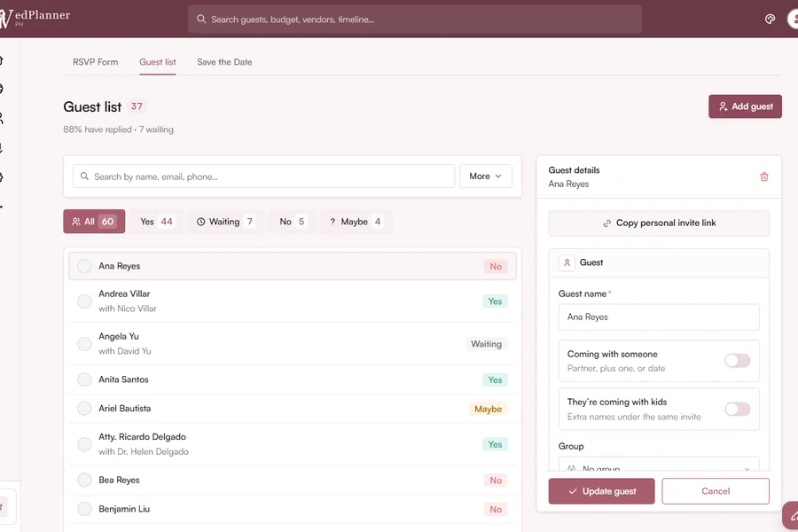This screenshot has height=532, width=798.
Task: Select the Angela Yu row checkbox
Action: (x=84, y=344)
